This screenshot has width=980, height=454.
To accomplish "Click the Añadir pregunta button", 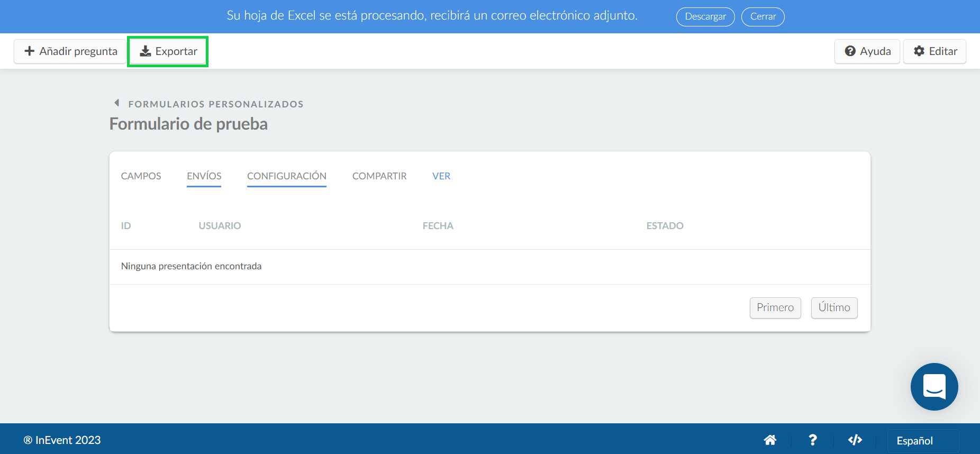I will click(70, 51).
